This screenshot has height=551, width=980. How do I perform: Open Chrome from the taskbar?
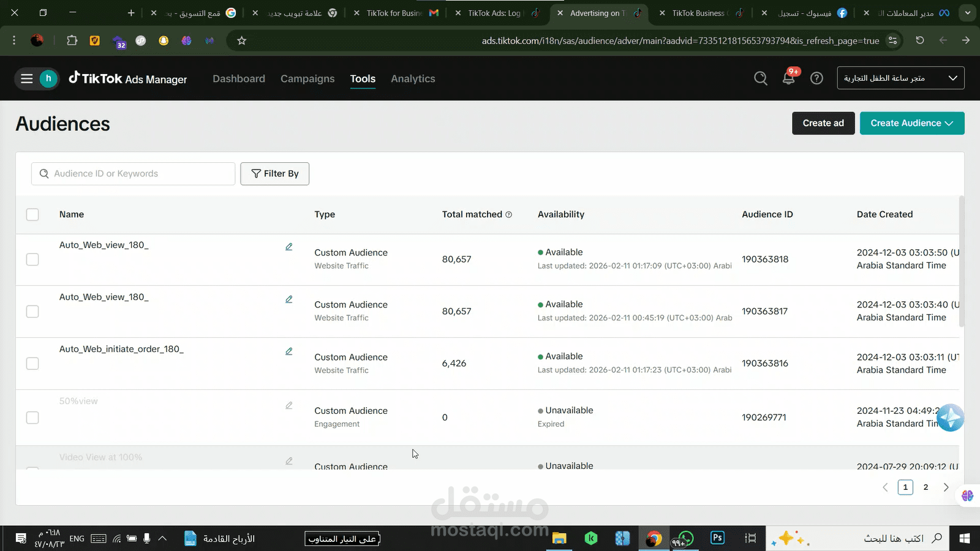click(x=654, y=538)
